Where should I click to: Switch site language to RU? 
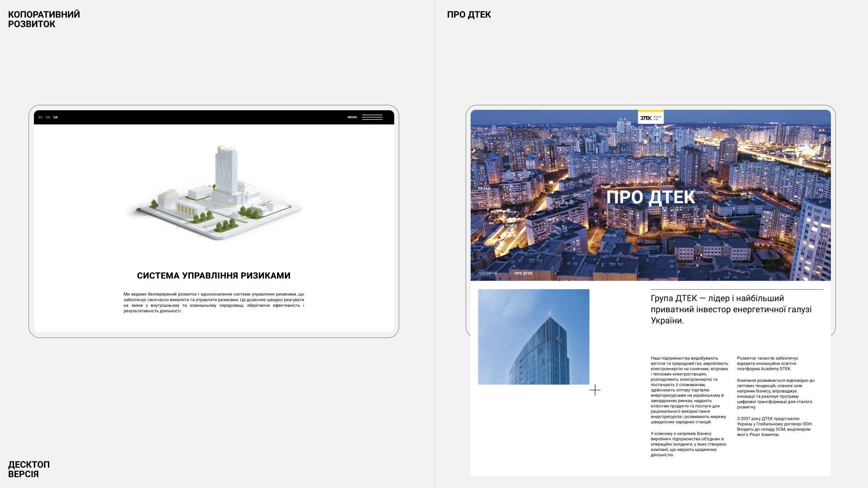pyautogui.click(x=40, y=117)
